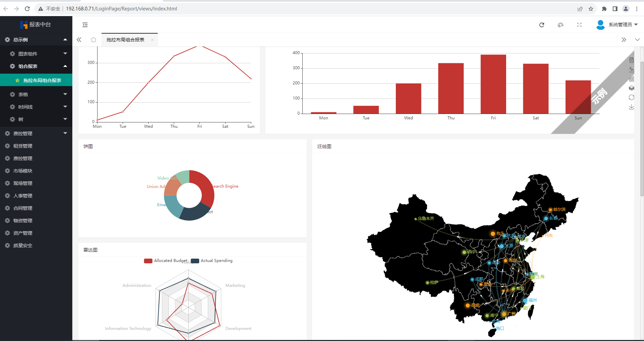The width and height of the screenshot is (644, 341).
Task: Open the theme palette settings icon
Action: [x=561, y=25]
